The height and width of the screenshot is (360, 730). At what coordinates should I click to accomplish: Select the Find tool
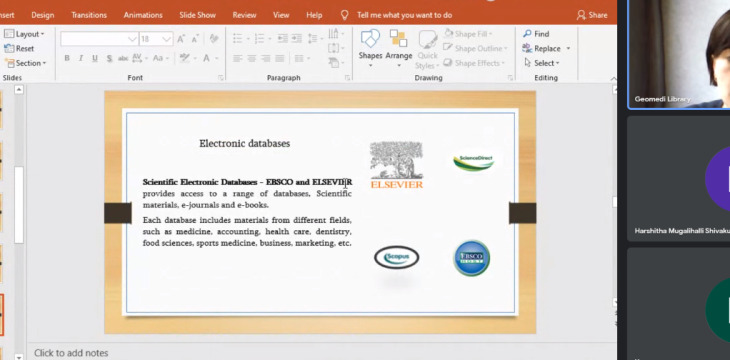click(536, 34)
